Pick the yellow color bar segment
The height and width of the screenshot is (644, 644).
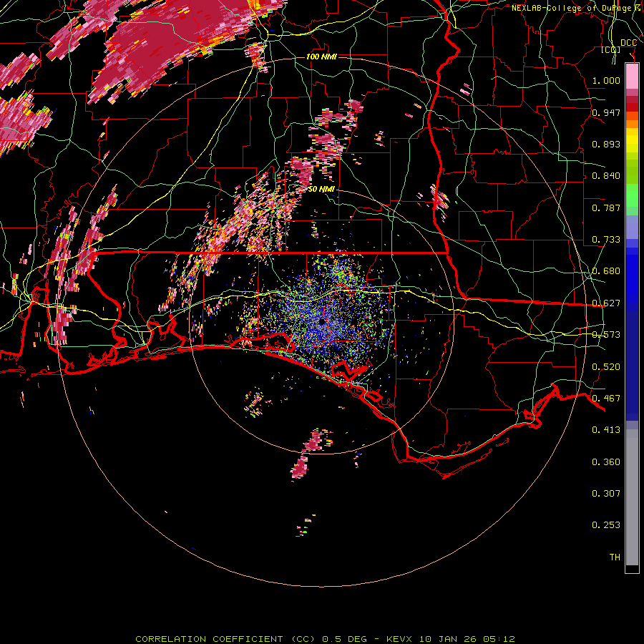632,140
